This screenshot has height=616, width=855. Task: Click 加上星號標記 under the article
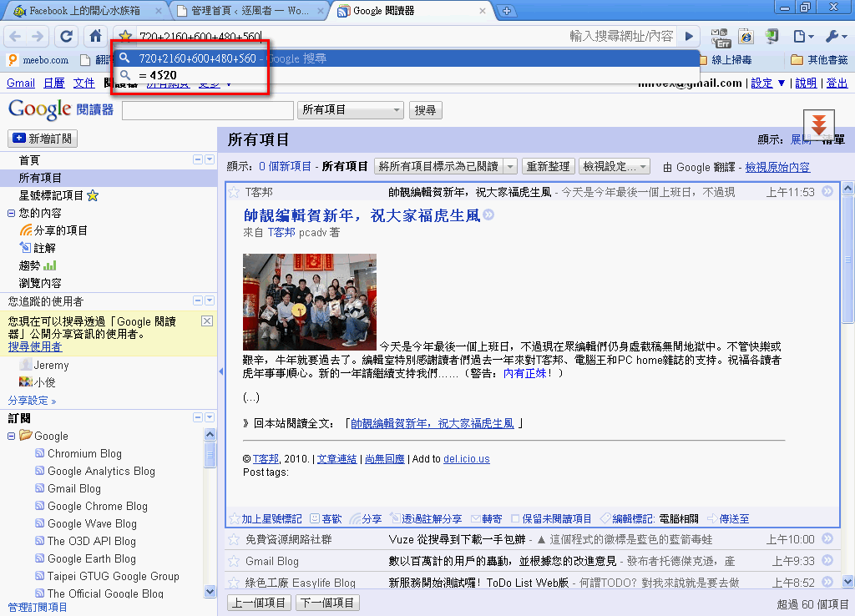pyautogui.click(x=266, y=519)
